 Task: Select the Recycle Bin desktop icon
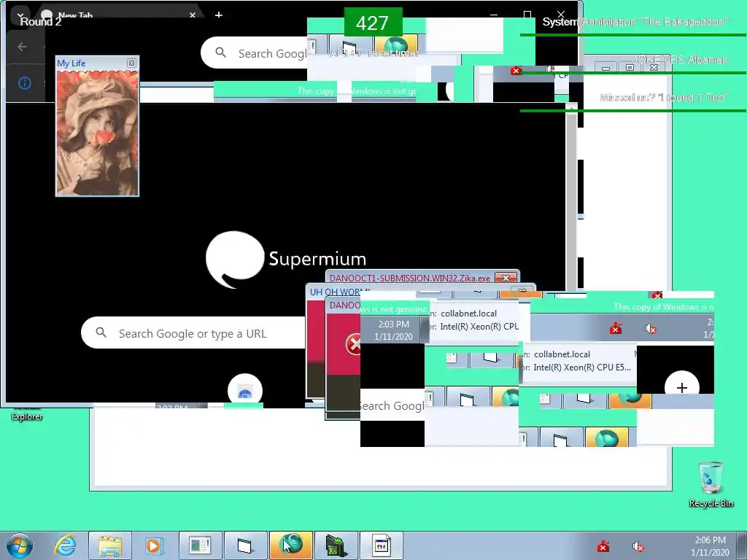[711, 484]
